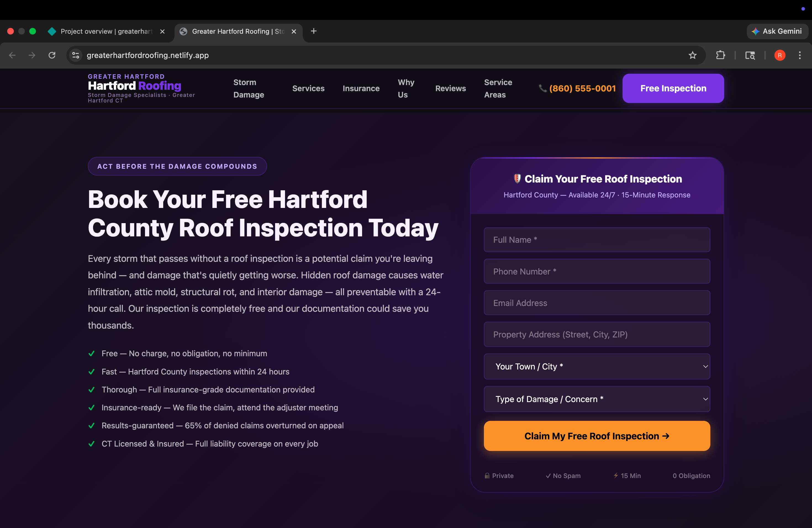Click the Private lock label

coord(499,476)
